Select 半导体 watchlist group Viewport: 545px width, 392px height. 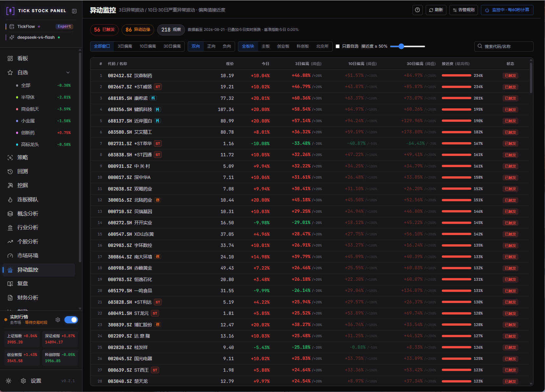[x=43, y=97]
